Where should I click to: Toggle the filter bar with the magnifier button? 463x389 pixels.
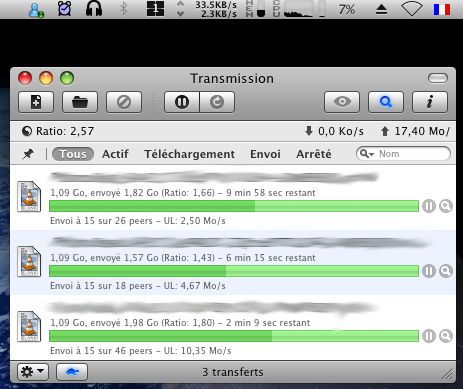point(386,102)
